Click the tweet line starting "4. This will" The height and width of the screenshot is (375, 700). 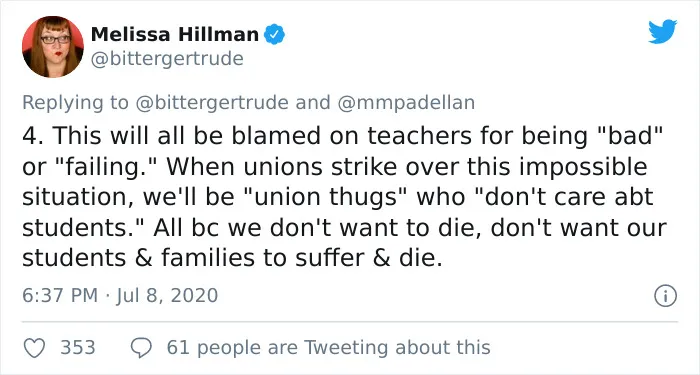342,135
